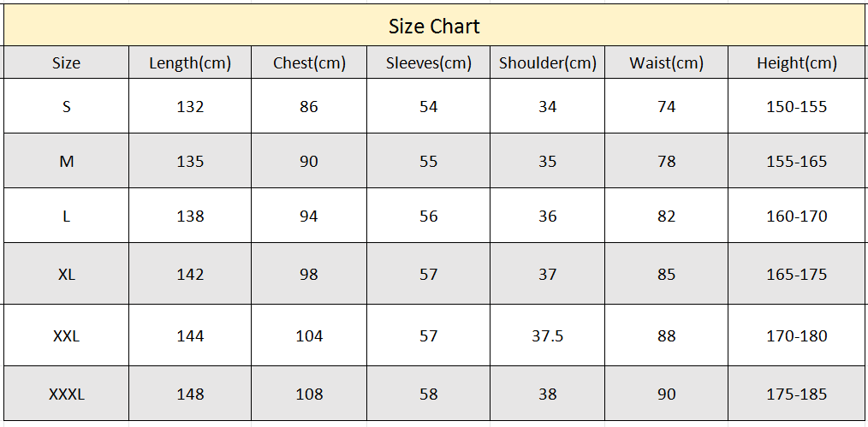Select the Waist(cm) header cell
The height and width of the screenshot is (427, 868).
(x=667, y=62)
